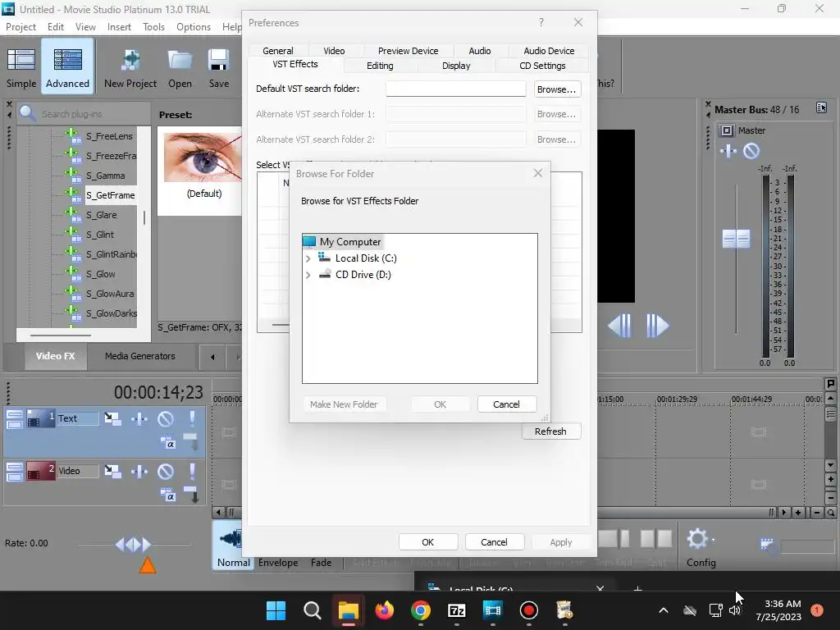
Task: Select the (Default) eye preset thumbnail
Action: [203, 158]
